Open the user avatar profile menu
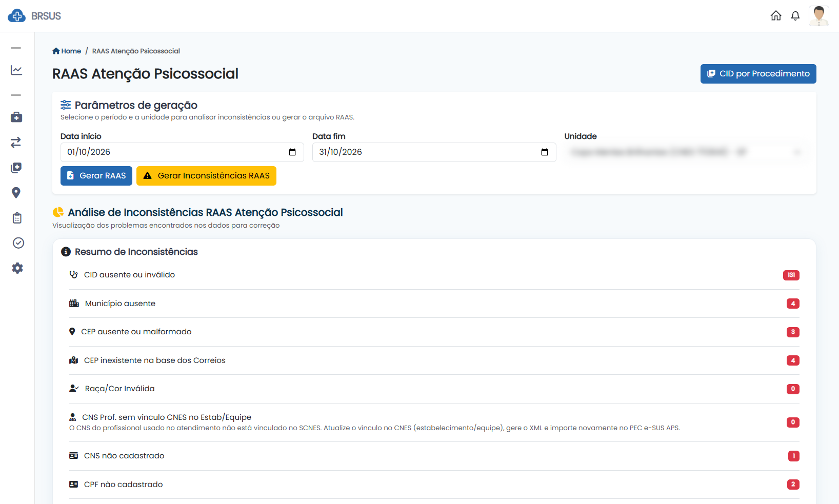 pos(819,16)
